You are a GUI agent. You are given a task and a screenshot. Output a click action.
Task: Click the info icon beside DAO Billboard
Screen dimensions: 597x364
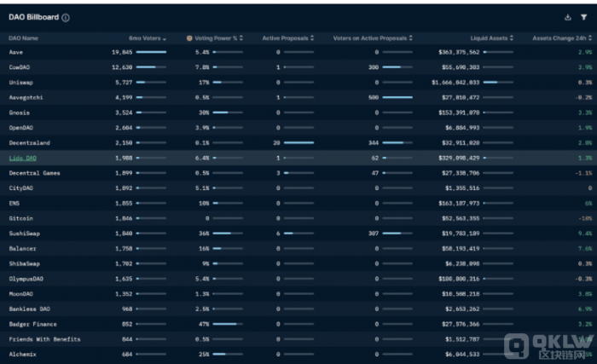[x=66, y=18]
